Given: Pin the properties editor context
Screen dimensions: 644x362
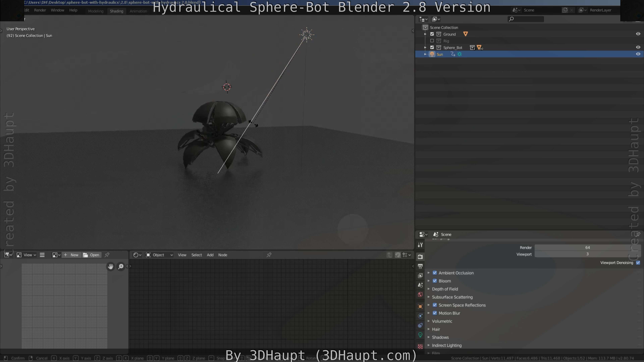Looking at the screenshot, I should [x=638, y=234].
